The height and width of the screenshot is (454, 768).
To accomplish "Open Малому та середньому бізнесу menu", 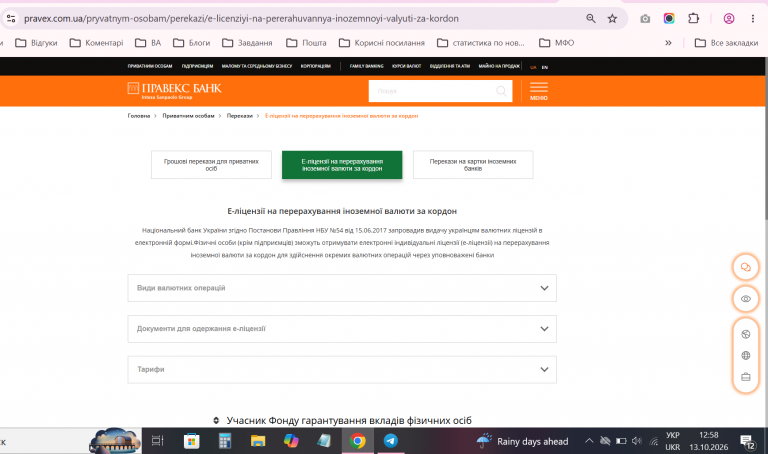I will (257, 66).
